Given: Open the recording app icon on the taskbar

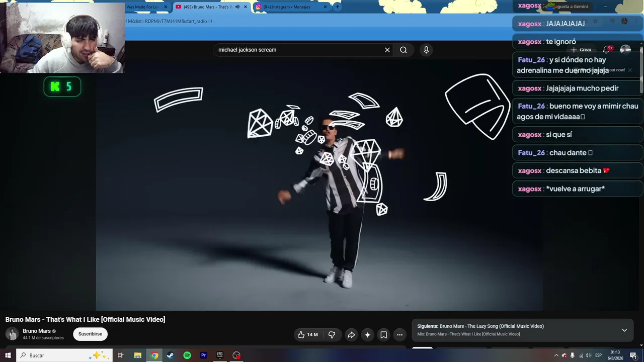Looking at the screenshot, I should coord(236,355).
